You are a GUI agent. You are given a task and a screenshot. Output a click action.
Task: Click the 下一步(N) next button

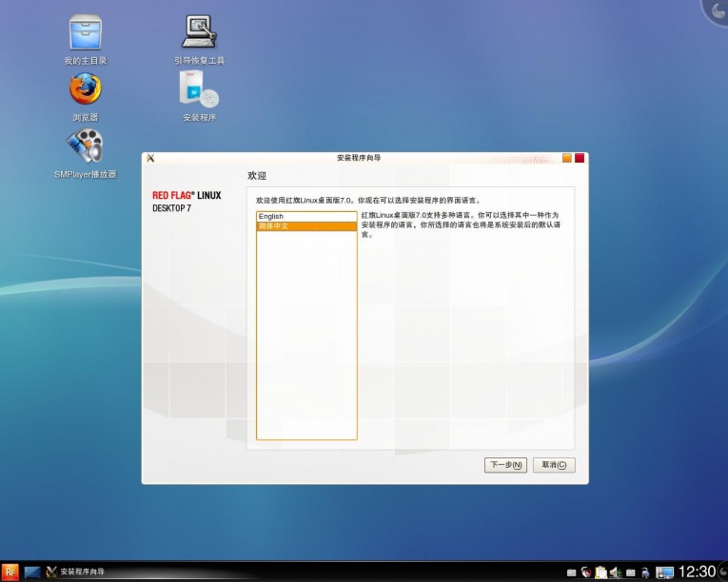coord(505,465)
